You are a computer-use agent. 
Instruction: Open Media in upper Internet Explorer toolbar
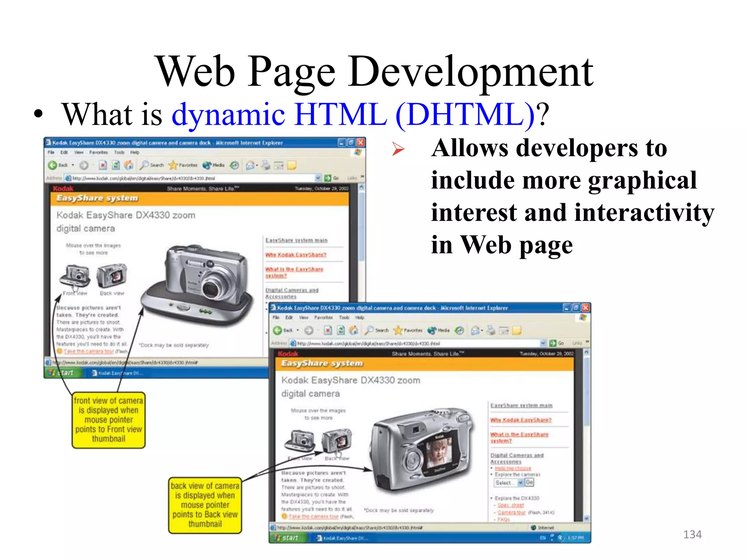(x=214, y=165)
